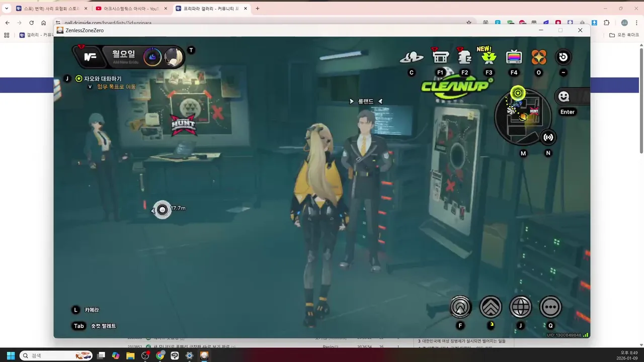The image size is (644, 362).
Task: Open Chrome from the taskbar
Action: coord(160,355)
